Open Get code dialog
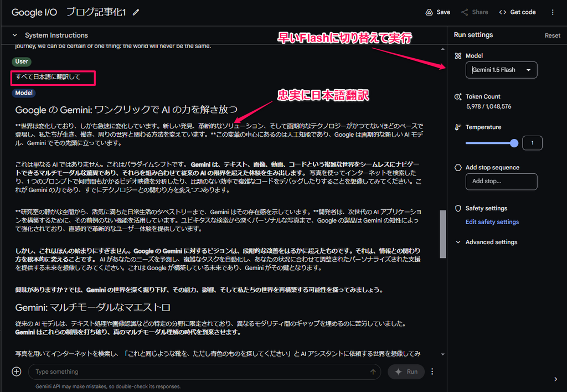This screenshot has width=567, height=392. [517, 12]
